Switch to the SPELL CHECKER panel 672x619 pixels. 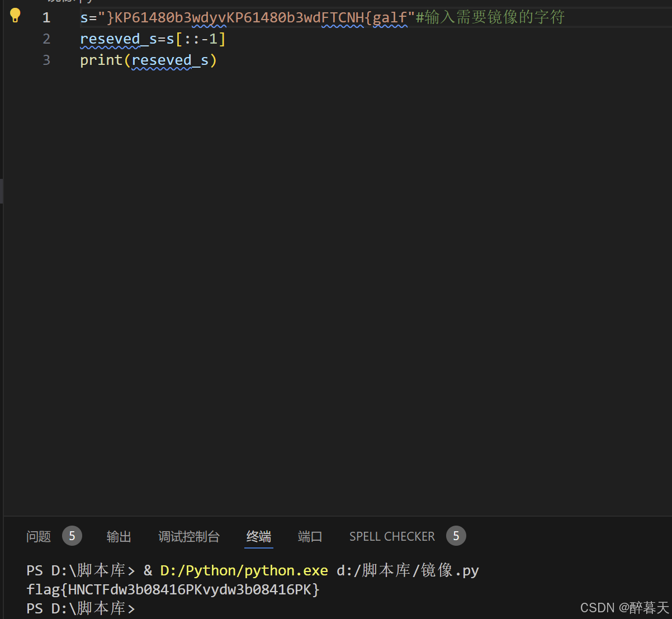(392, 536)
